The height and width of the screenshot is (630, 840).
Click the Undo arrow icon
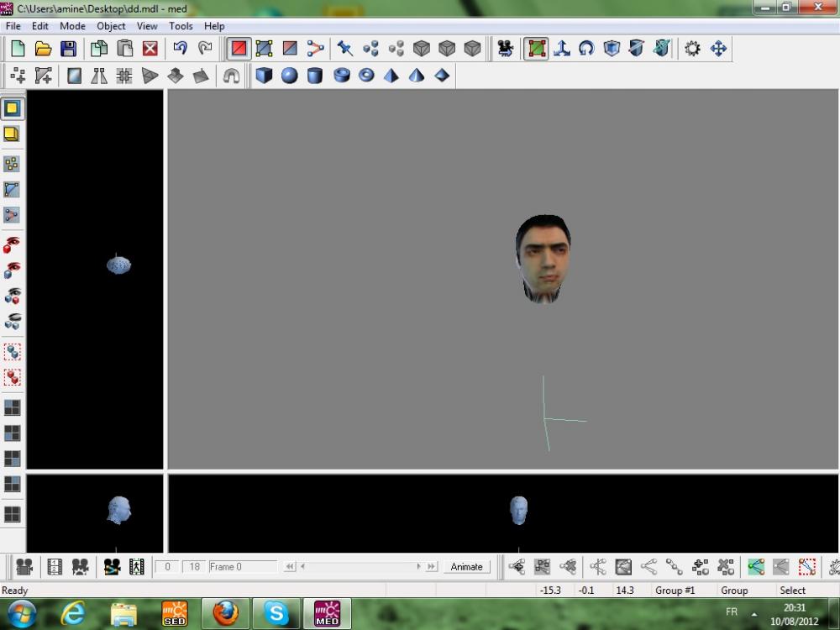180,49
